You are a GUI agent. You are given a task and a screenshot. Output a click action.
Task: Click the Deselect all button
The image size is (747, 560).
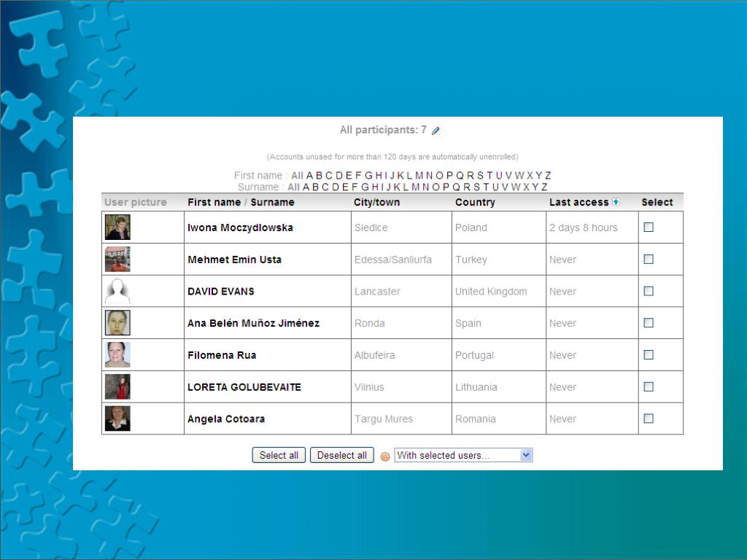coord(342,455)
